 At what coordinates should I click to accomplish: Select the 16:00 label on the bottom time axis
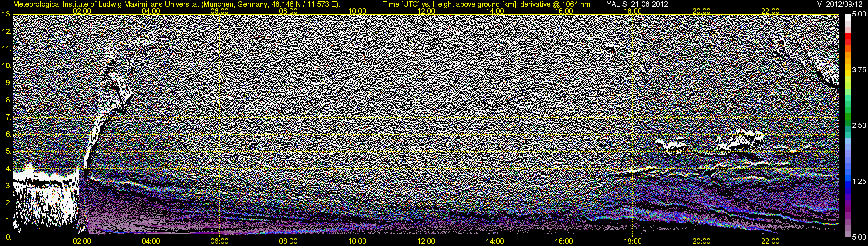(564, 241)
